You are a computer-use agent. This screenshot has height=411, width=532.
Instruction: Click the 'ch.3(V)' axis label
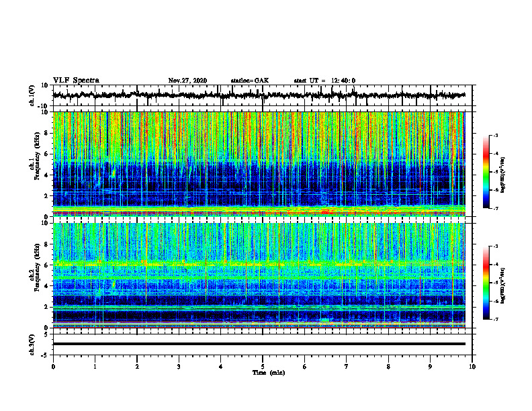(x=32, y=345)
